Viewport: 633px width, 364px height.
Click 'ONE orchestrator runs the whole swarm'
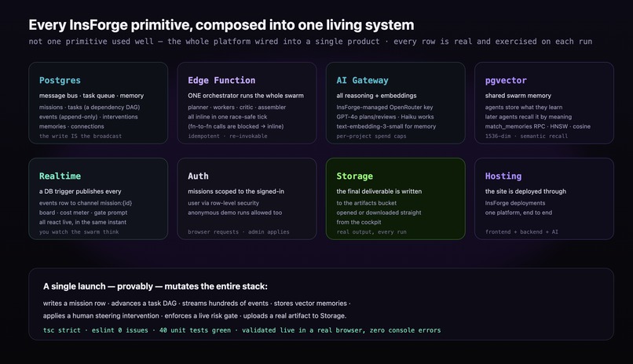246,96
